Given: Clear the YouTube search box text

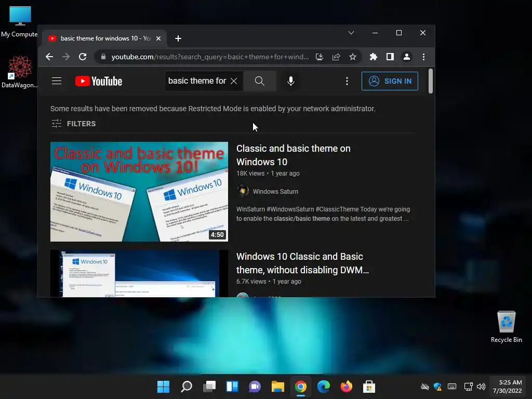Looking at the screenshot, I should point(234,81).
